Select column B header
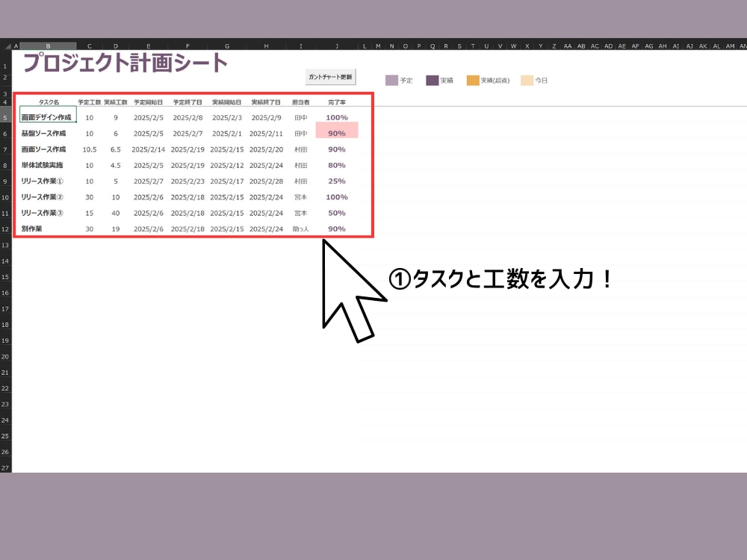Viewport: 747px width, 560px height. pos(48,46)
